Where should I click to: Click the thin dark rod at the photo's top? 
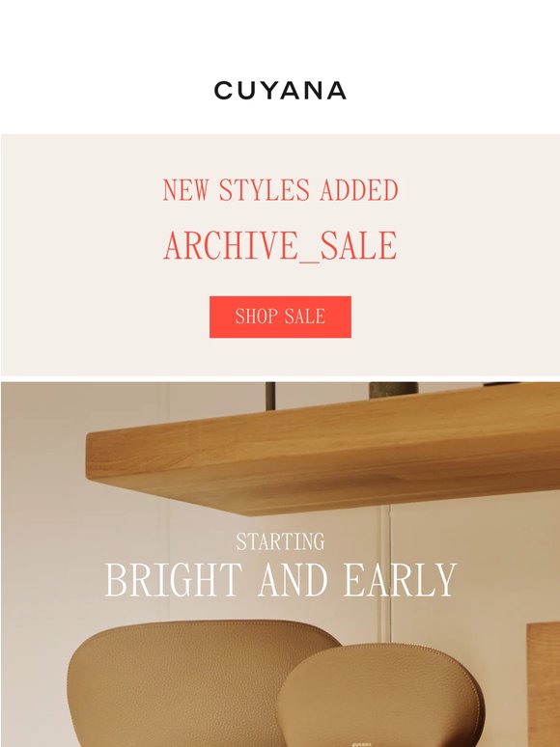(x=270, y=396)
